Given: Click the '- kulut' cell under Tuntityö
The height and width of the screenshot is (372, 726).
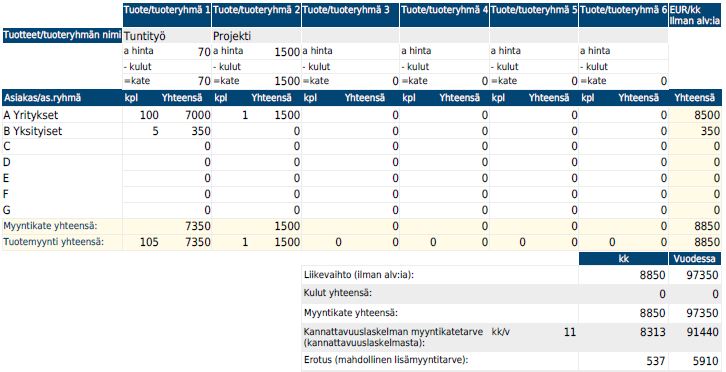Looking at the screenshot, I should (x=167, y=66).
